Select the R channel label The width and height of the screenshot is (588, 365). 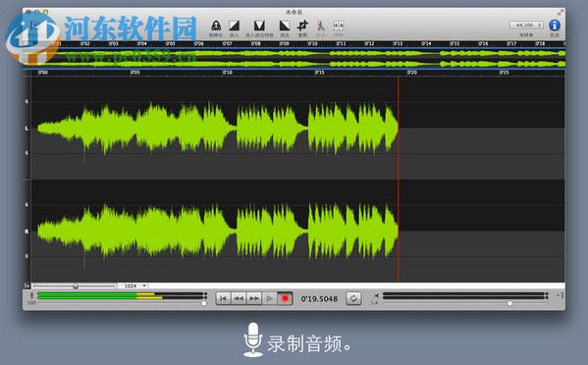(27, 232)
